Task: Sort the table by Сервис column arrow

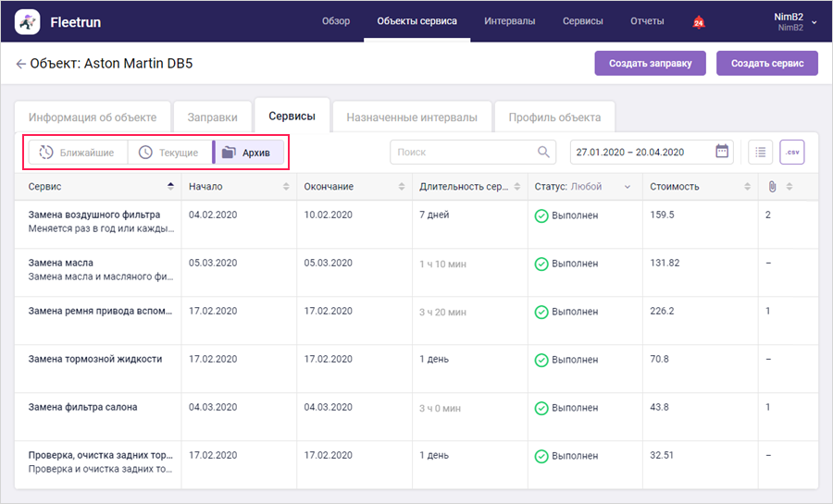Action: tap(170, 186)
